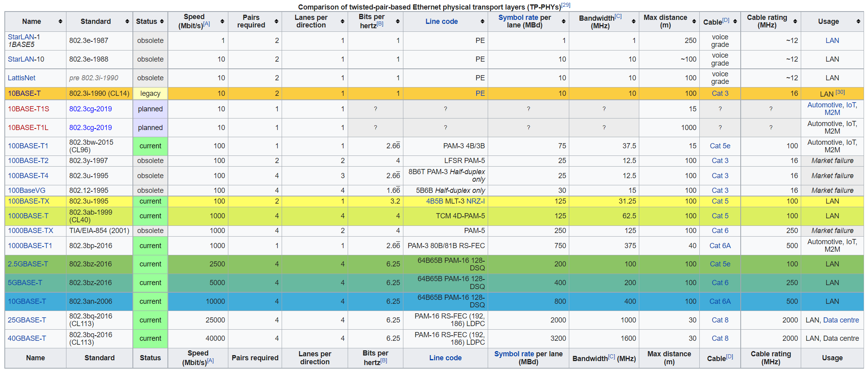Open the NRZ-I line code link
Screen dimensions: 868x373
tap(475, 201)
